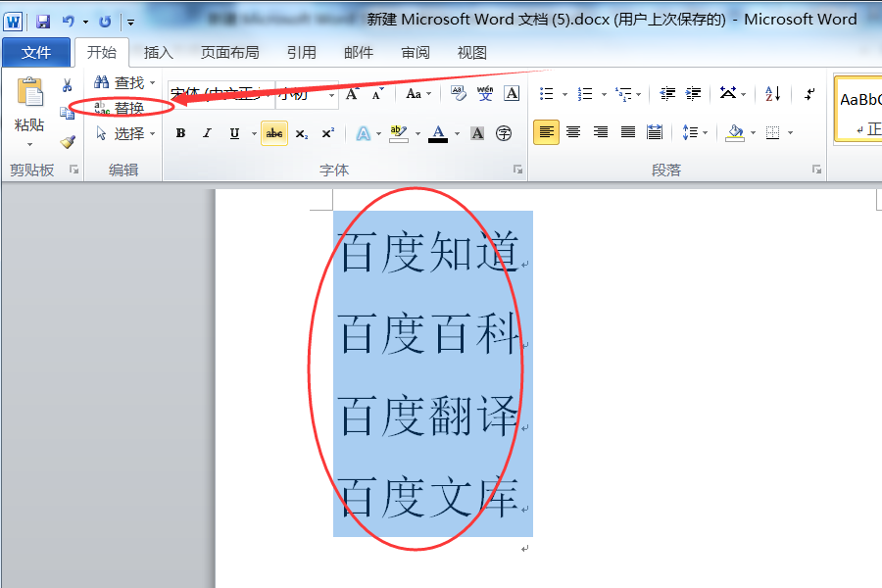This screenshot has height=588, width=882.
Task: Click the Redo/Repeat icon
Action: [x=105, y=22]
